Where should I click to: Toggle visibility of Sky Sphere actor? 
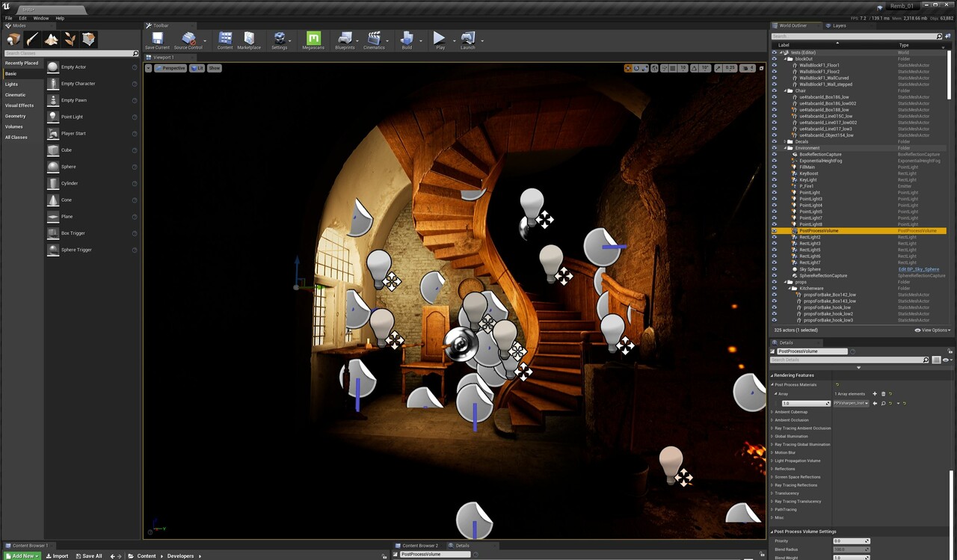click(775, 269)
